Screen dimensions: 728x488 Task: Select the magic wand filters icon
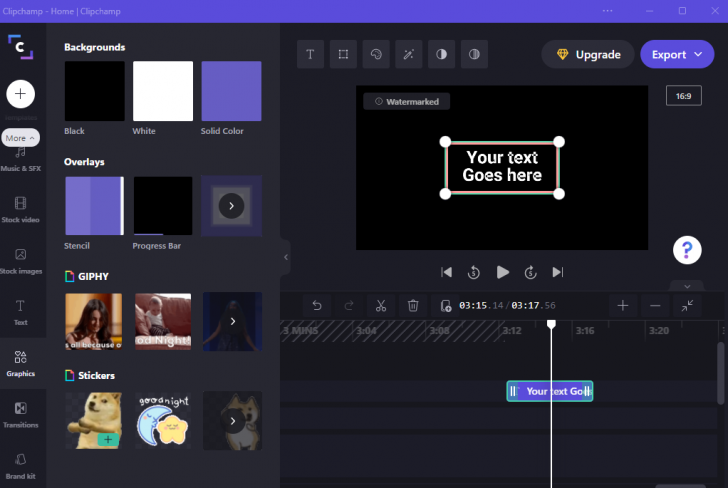[408, 54]
